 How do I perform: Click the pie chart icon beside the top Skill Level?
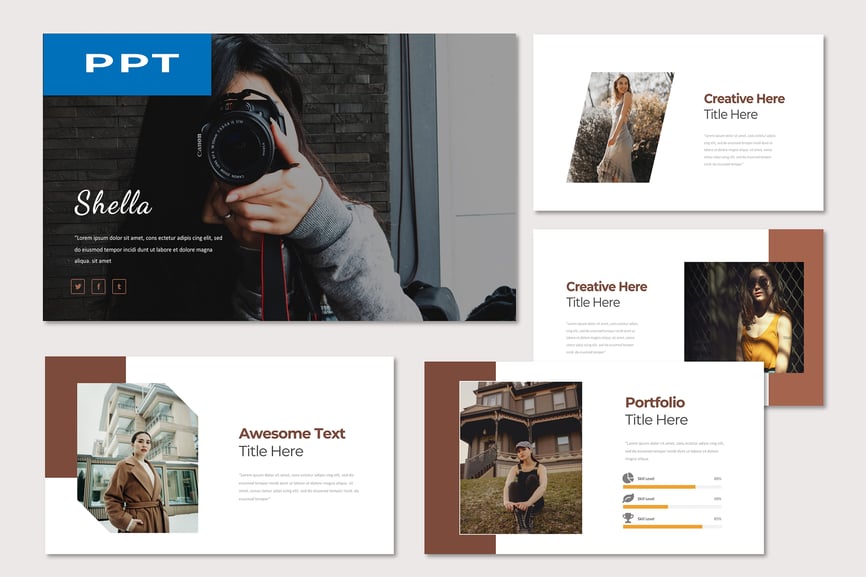pos(628,477)
